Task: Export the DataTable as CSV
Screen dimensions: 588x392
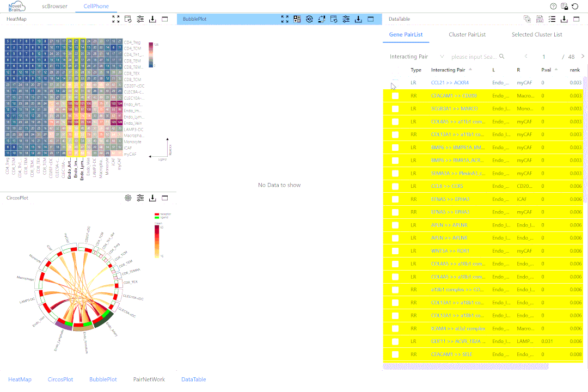Action: coord(540,19)
